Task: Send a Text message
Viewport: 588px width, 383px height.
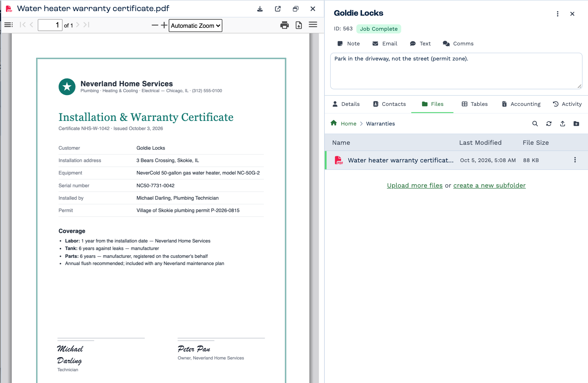Action: coord(421,43)
